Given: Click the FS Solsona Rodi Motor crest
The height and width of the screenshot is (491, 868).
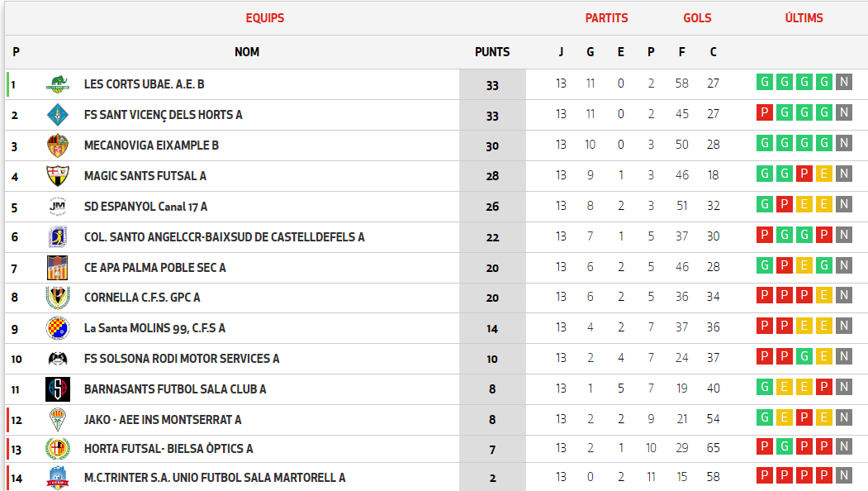Looking at the screenshot, I should point(58,359).
